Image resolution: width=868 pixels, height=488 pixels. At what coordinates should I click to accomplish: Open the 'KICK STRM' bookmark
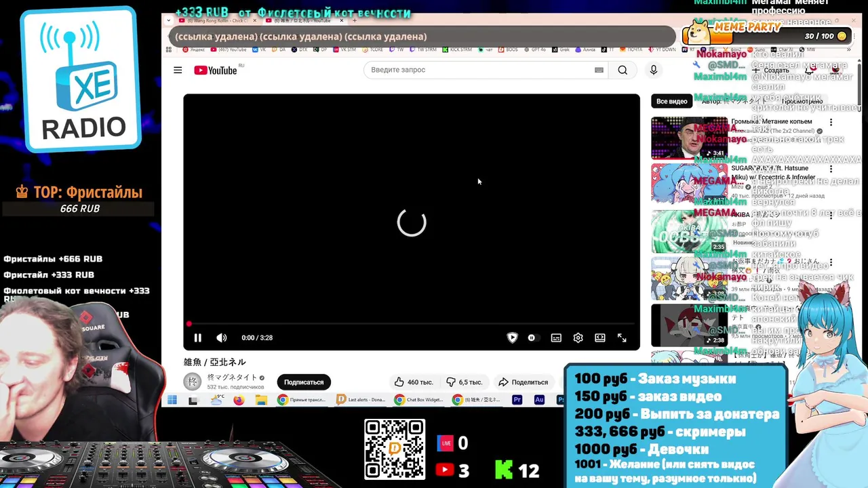457,49
